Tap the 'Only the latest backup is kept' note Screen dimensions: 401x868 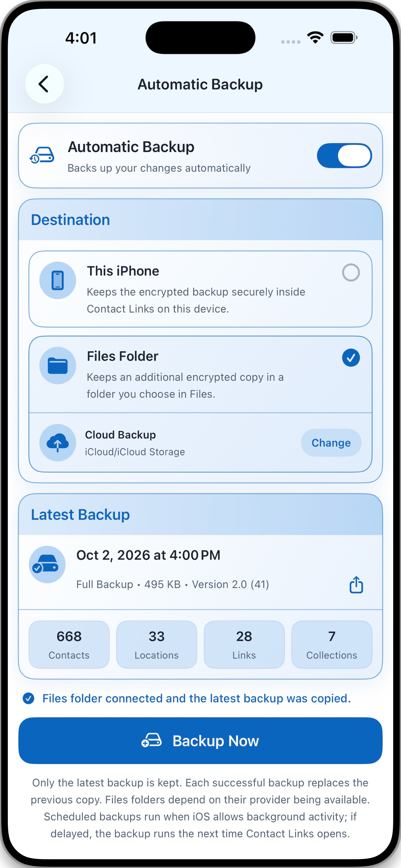pyautogui.click(x=200, y=808)
